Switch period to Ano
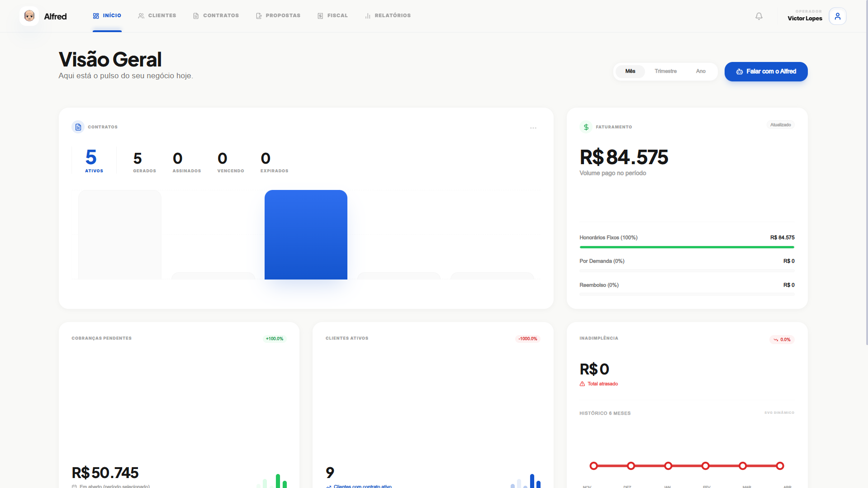 pyautogui.click(x=701, y=71)
